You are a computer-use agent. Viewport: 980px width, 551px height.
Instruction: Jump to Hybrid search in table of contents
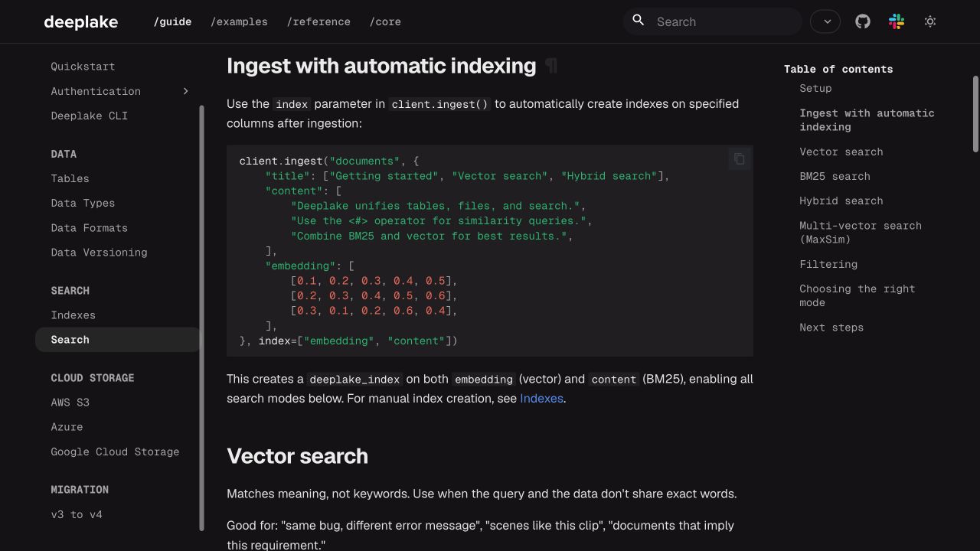click(841, 201)
